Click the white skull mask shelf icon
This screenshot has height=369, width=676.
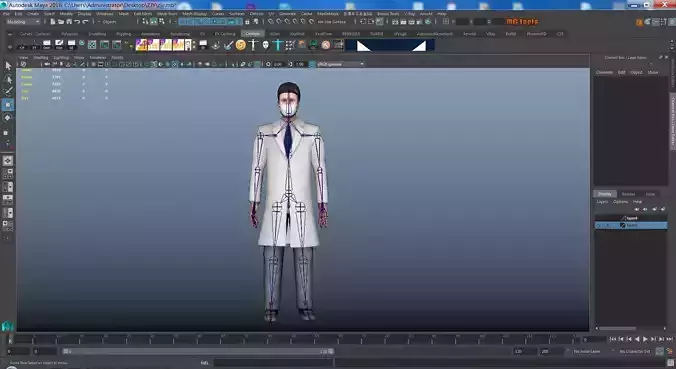pyautogui.click(x=266, y=45)
